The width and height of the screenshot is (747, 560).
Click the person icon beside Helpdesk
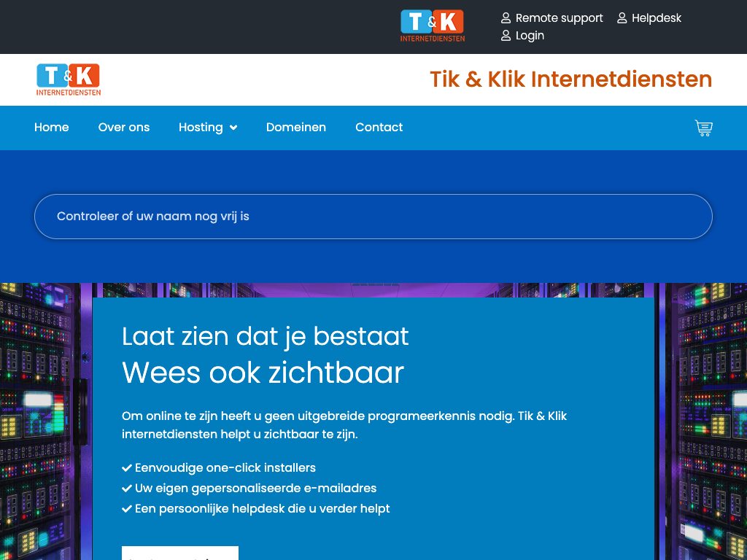click(x=622, y=18)
